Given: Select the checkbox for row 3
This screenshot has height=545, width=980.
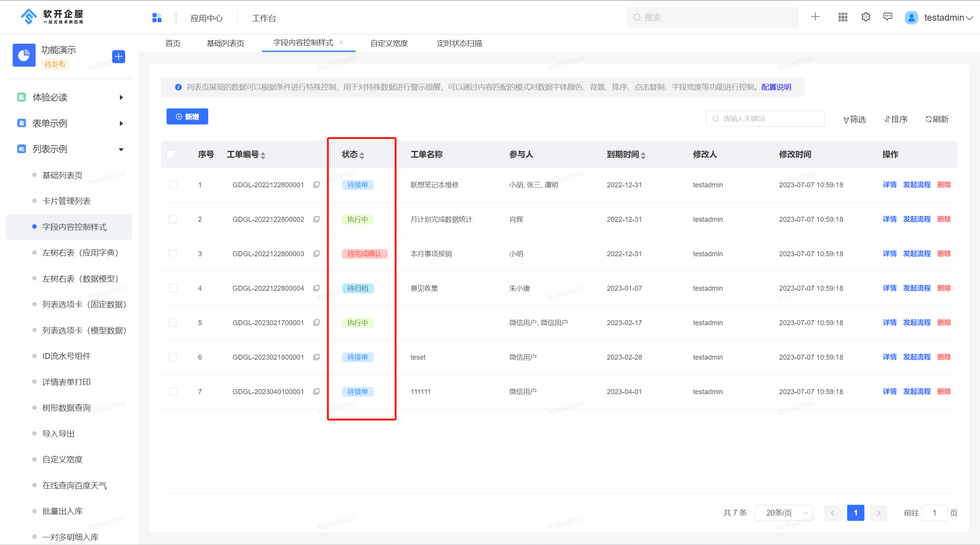Looking at the screenshot, I should pyautogui.click(x=173, y=254).
